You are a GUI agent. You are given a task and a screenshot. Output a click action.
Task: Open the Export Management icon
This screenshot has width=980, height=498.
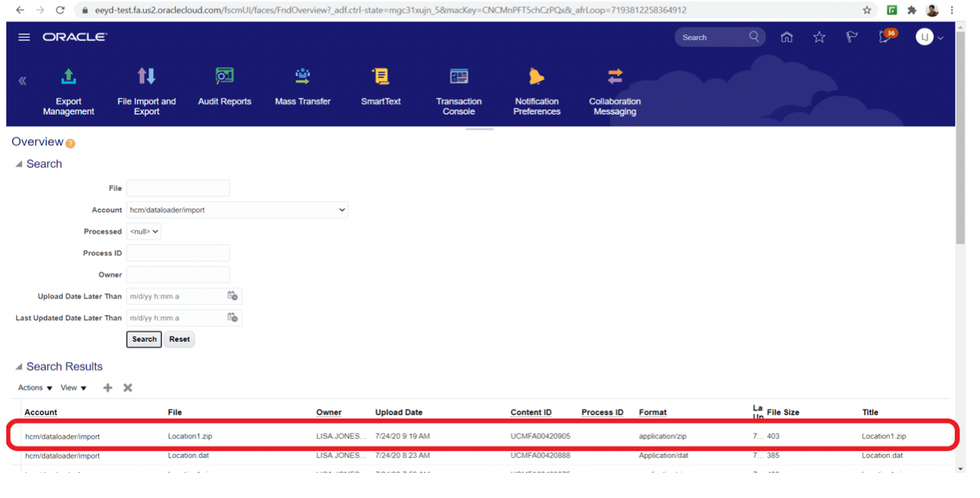pos(68,77)
